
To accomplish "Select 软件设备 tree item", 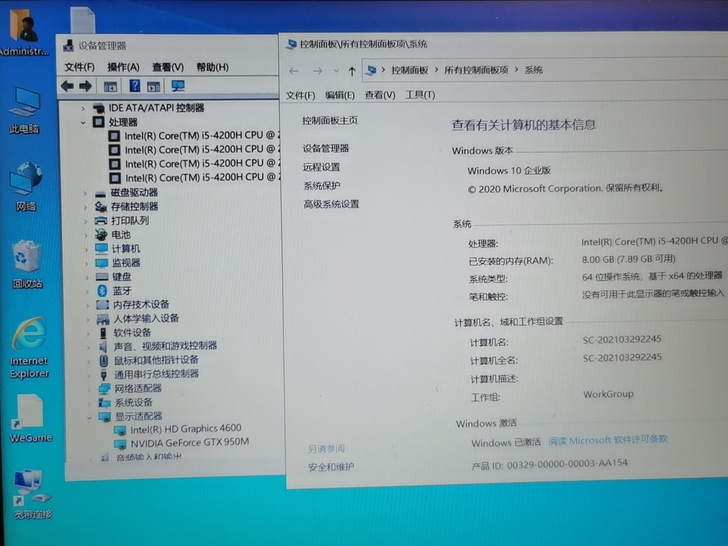I will (132, 332).
